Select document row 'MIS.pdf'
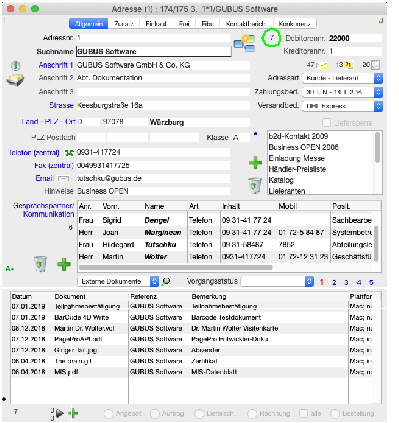Image resolution: width=399 pixels, height=423 pixels. coord(192,372)
